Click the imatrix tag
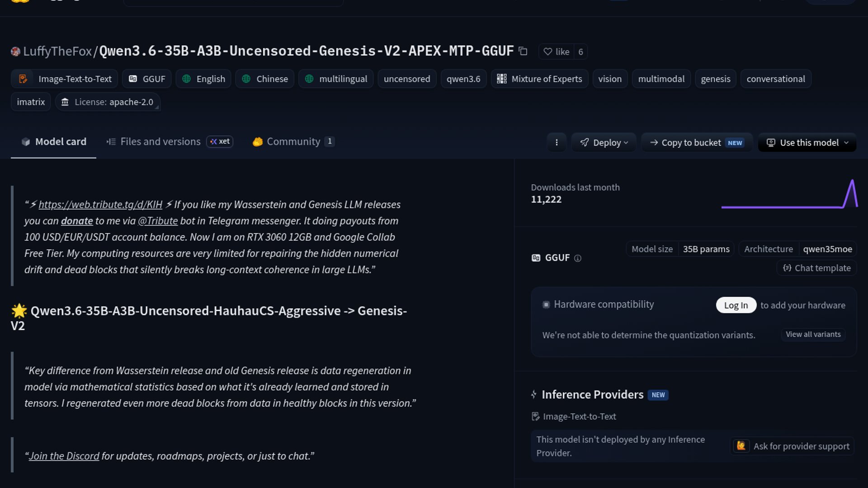Viewport: 868px width, 488px height. (x=31, y=102)
